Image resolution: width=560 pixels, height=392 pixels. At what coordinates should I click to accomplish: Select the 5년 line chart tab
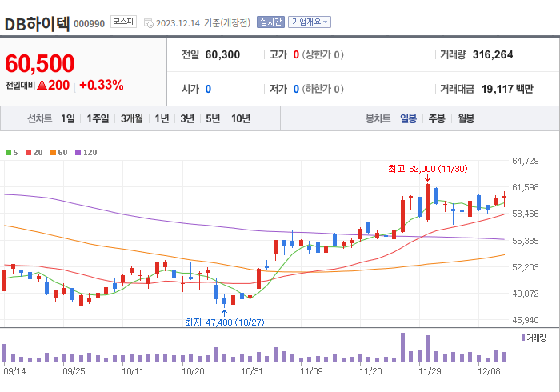pyautogui.click(x=213, y=118)
